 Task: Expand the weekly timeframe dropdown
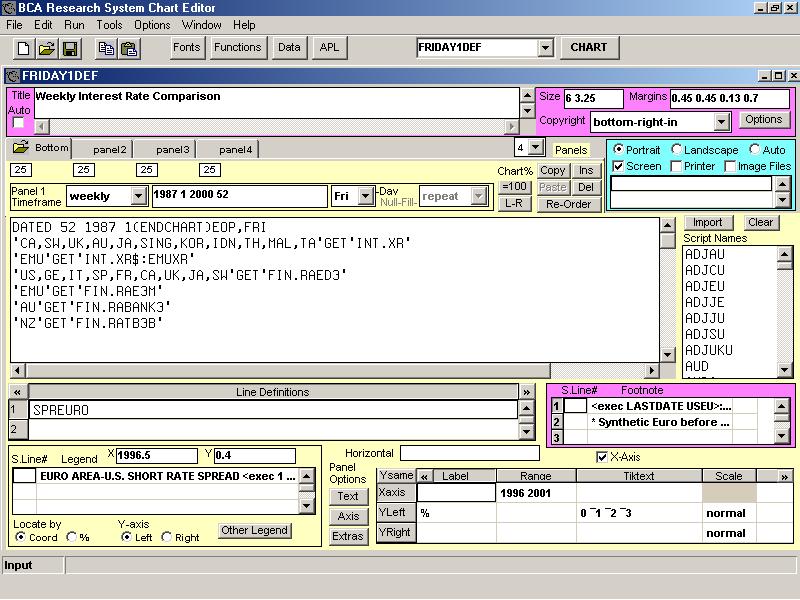138,196
